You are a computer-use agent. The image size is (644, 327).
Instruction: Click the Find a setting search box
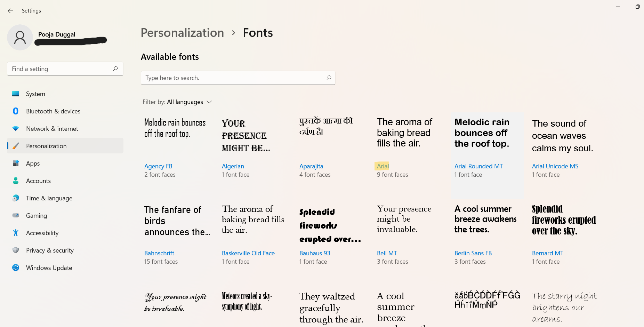pyautogui.click(x=61, y=69)
